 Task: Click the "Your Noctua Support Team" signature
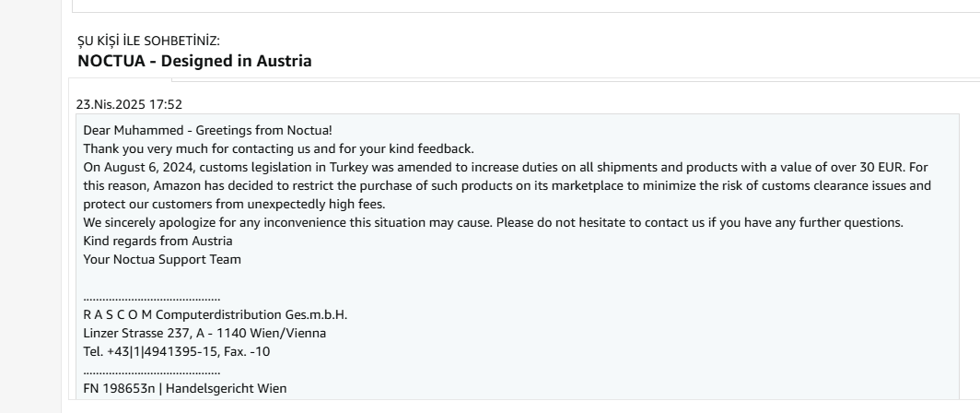[x=162, y=259]
